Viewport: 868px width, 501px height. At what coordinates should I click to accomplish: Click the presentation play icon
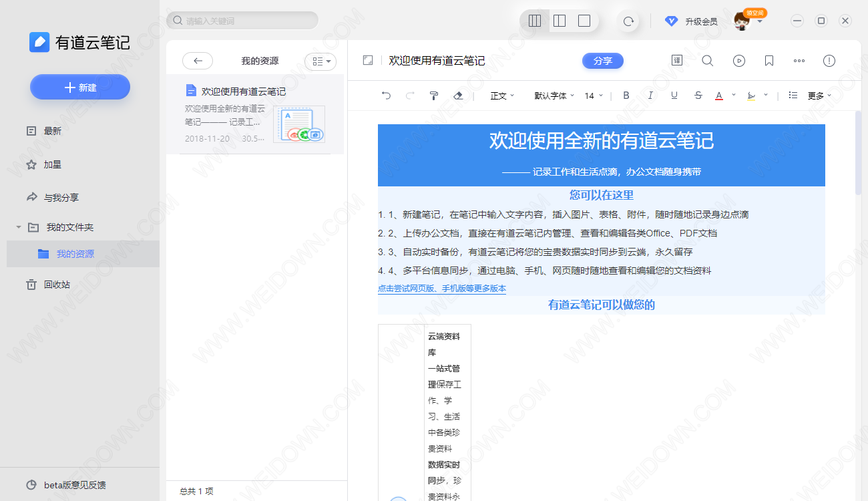738,61
